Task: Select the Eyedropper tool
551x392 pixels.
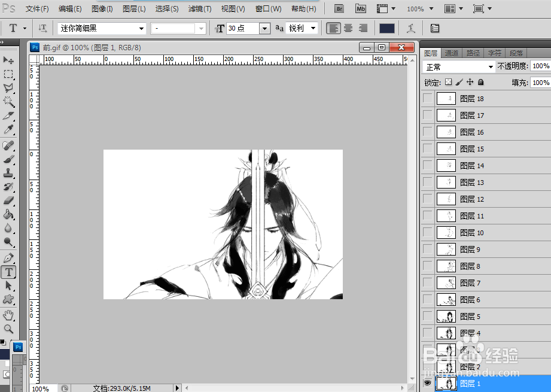Action: [x=8, y=130]
